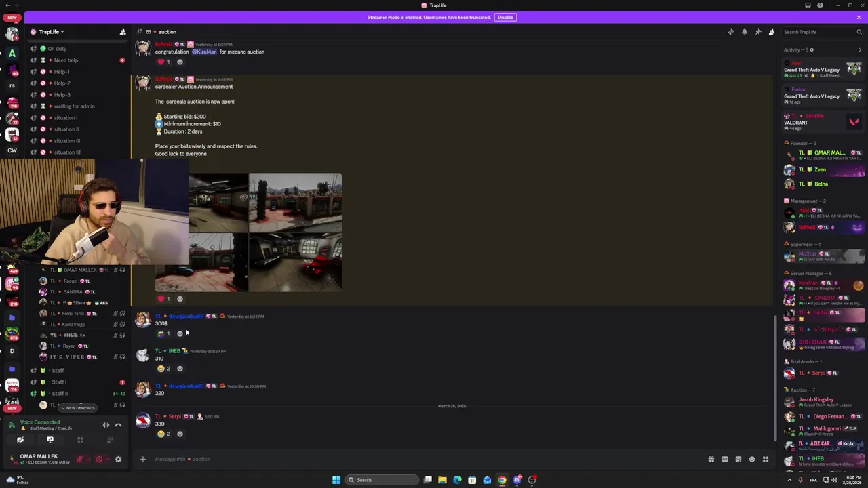Join the Help-3 voice channel
The height and width of the screenshot is (488, 868).
[78, 95]
